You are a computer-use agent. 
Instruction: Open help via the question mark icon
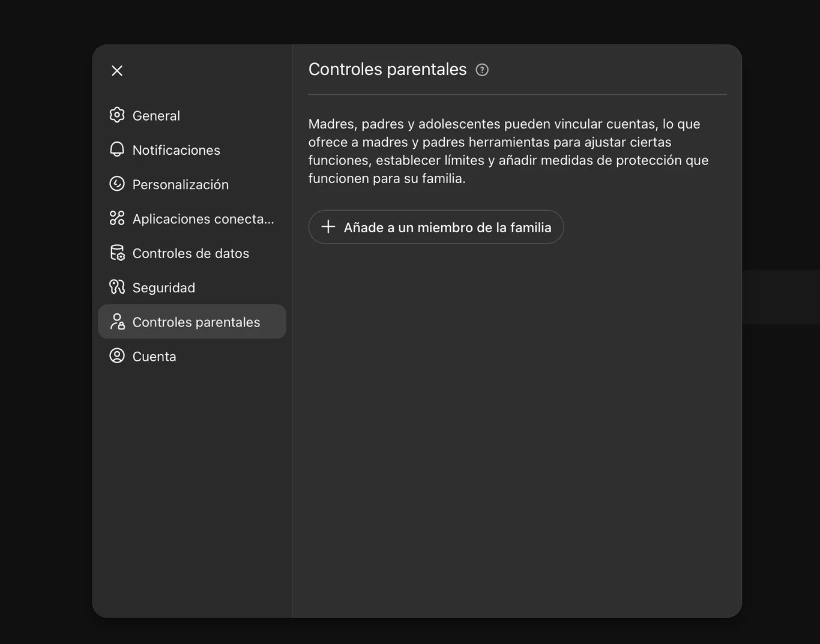pos(482,70)
